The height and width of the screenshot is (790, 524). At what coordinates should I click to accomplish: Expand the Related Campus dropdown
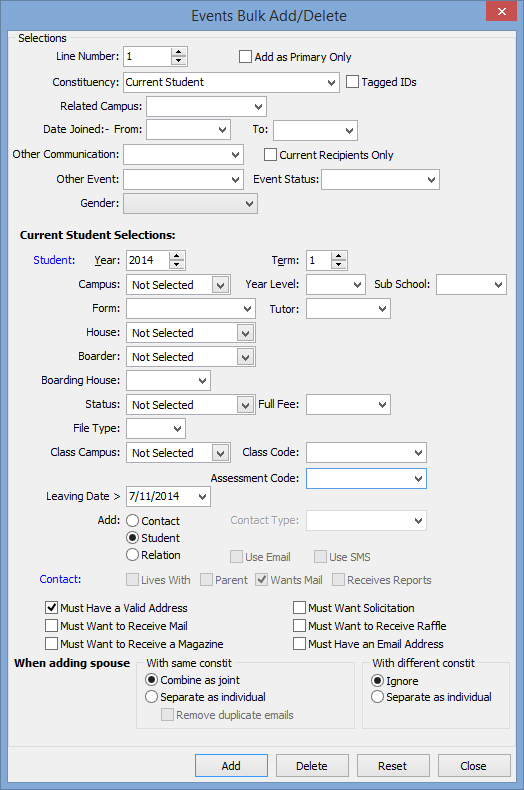pos(258,106)
